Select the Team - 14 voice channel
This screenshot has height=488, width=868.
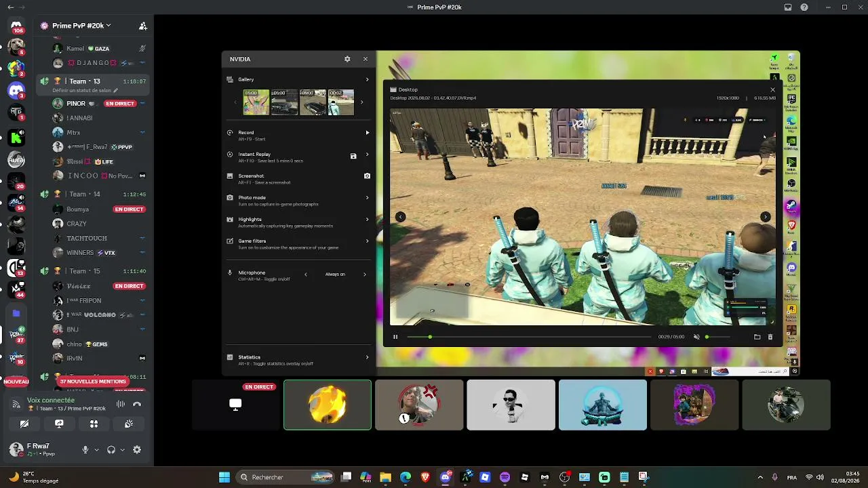click(92, 195)
